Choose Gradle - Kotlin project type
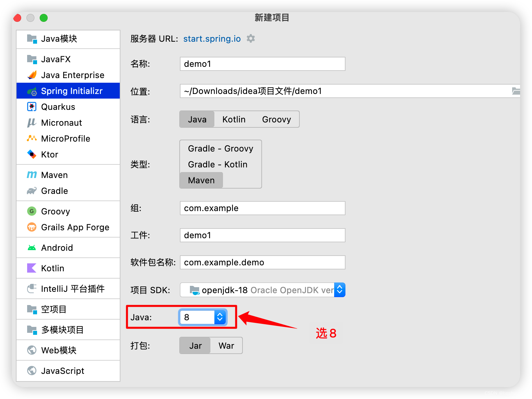The width and height of the screenshot is (532, 399). click(x=218, y=164)
